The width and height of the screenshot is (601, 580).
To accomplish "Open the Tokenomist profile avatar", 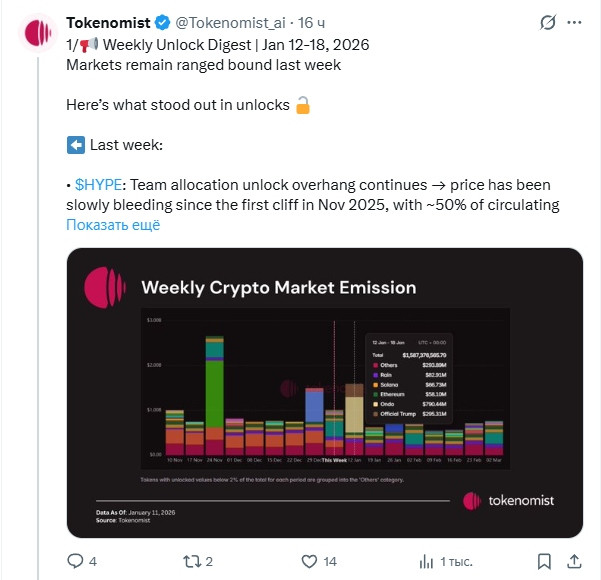I will tap(38, 31).
